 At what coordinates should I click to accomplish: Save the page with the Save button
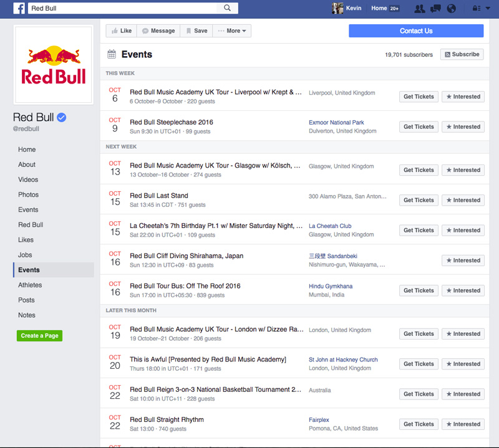click(196, 31)
